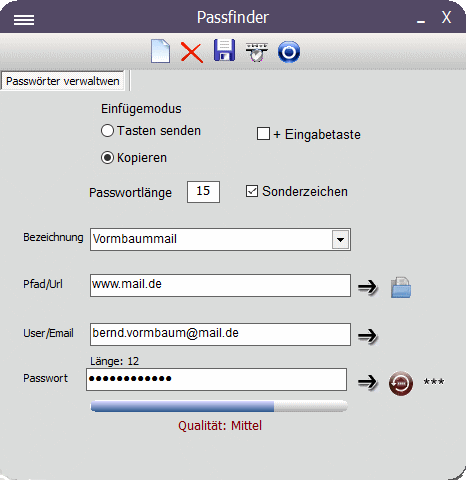Click the blue circle toolbar icon
The width and height of the screenshot is (466, 480).
289,52
